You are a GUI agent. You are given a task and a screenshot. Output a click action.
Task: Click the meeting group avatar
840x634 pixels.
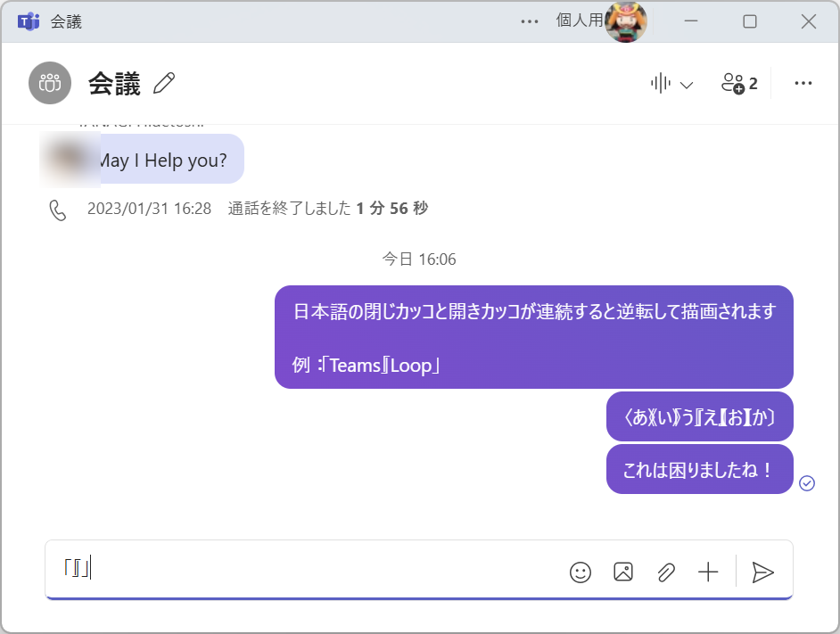(x=50, y=83)
